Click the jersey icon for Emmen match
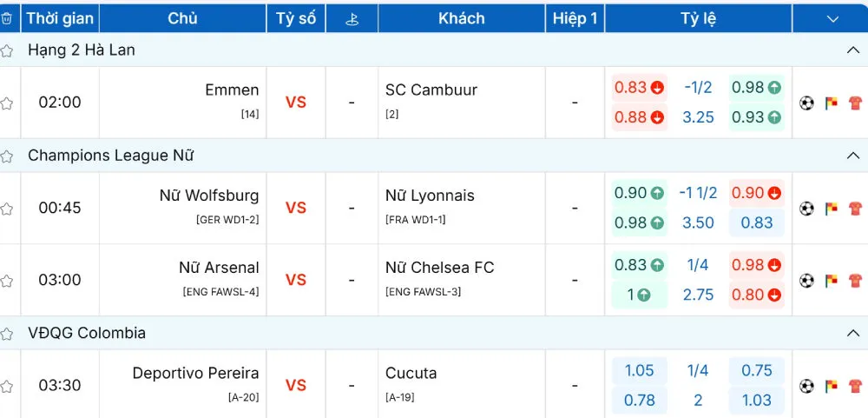The image size is (868, 418). click(855, 103)
